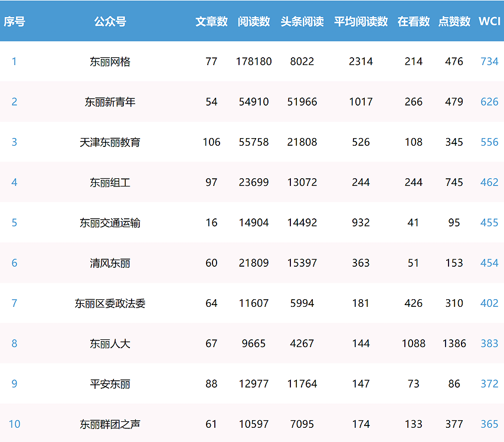The image size is (504, 442).
Task: Click the 头条阅读 column header
Action: click(302, 21)
